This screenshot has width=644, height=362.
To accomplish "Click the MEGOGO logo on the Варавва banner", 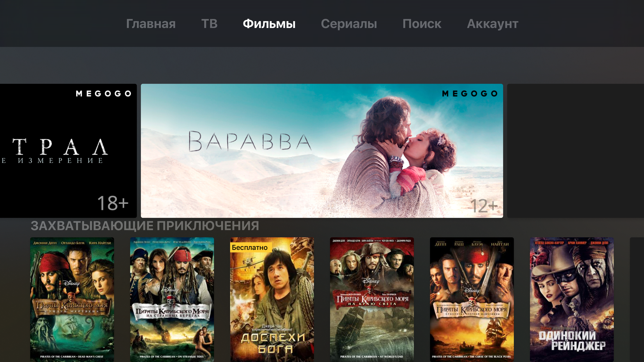I will (x=470, y=94).
